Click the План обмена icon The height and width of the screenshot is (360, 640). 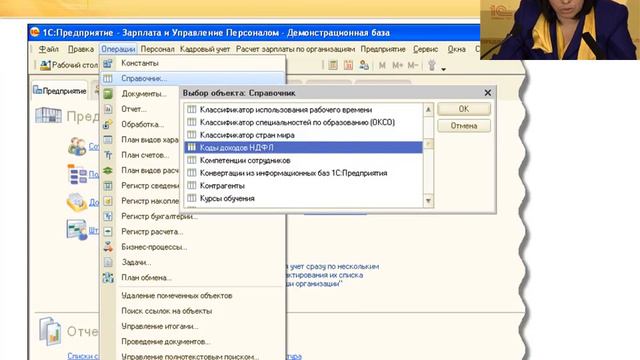tap(108, 278)
